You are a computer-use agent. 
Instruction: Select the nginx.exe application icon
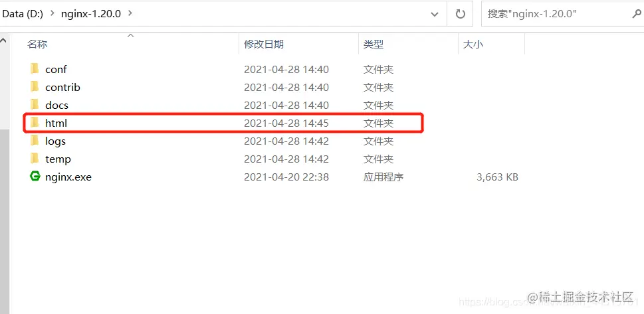click(x=35, y=177)
